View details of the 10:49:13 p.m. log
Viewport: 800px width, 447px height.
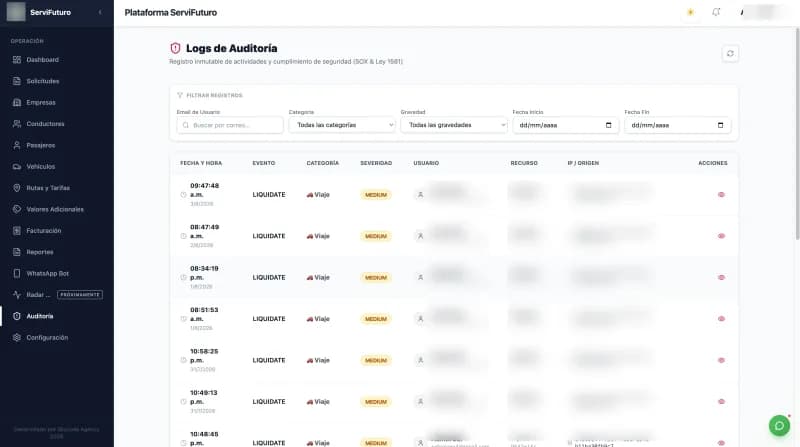(x=721, y=402)
